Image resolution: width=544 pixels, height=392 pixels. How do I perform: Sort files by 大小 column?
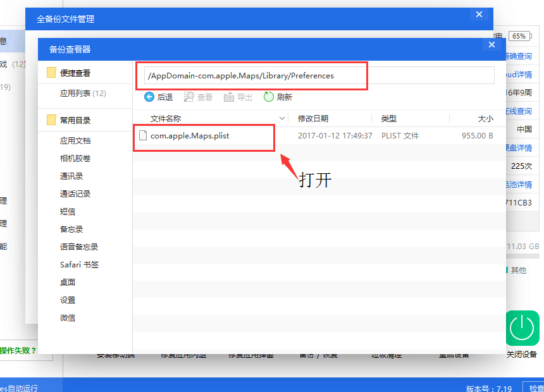pyautogui.click(x=485, y=119)
